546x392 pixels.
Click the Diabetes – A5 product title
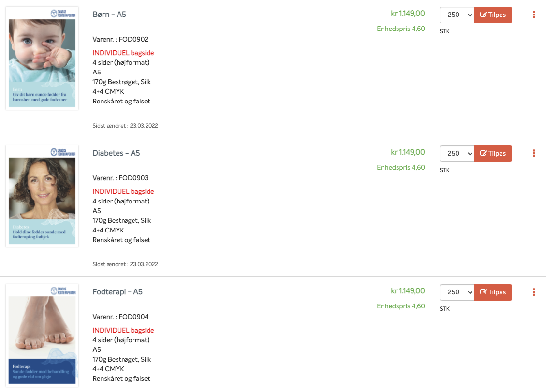[116, 153]
